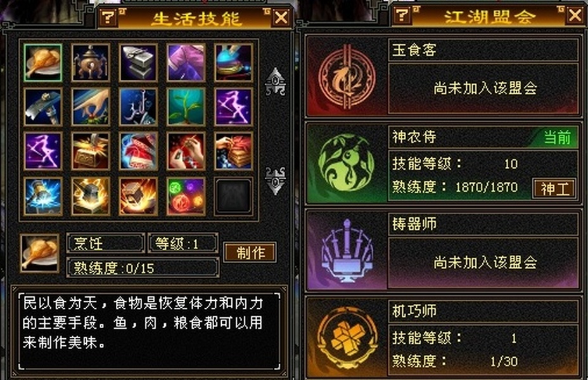Viewport: 588px width, 380px height.
Task: Select the iron anvil forging skill icon
Action: 138,63
